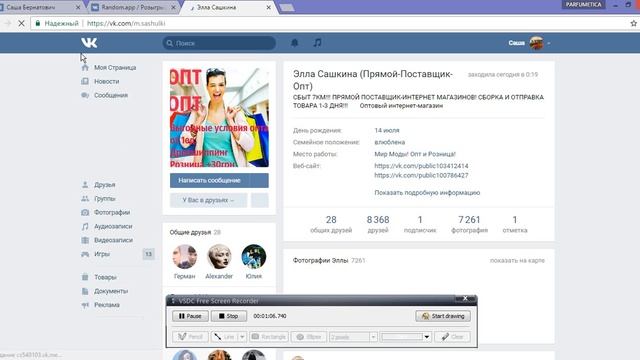Click Показать подробную информацию
This screenshot has height=360, width=640.
click(x=427, y=193)
